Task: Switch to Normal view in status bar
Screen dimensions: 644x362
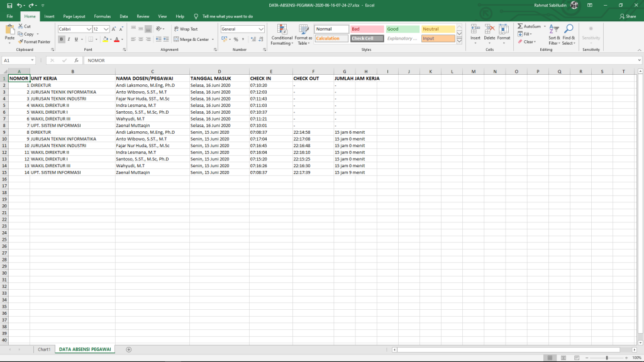Action: click(550, 358)
